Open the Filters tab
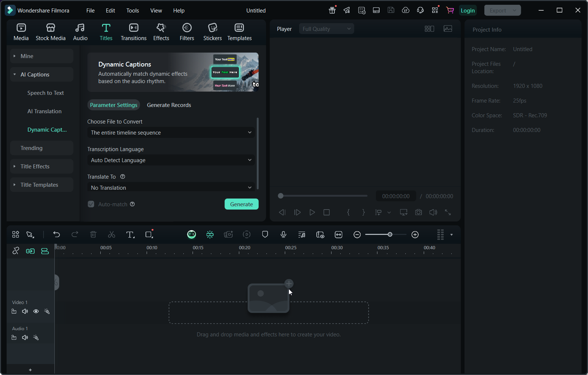This screenshot has height=375, width=588. 187,32
